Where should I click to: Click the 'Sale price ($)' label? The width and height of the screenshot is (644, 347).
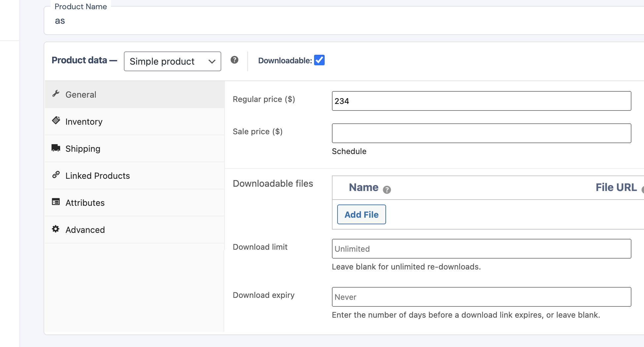click(x=258, y=132)
